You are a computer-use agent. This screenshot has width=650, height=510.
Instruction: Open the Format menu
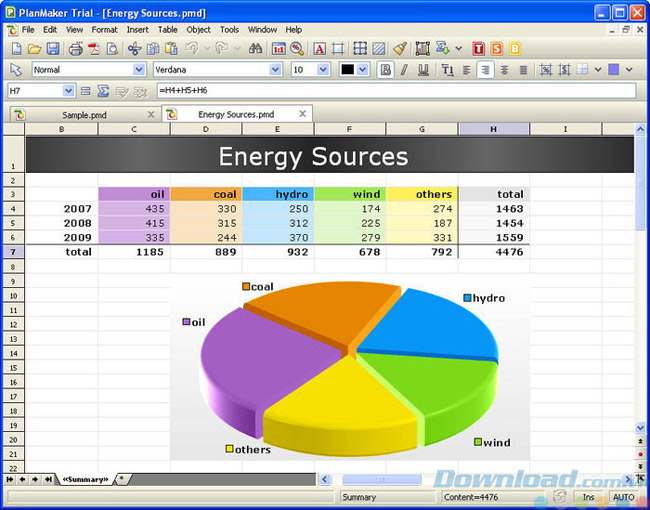click(104, 30)
